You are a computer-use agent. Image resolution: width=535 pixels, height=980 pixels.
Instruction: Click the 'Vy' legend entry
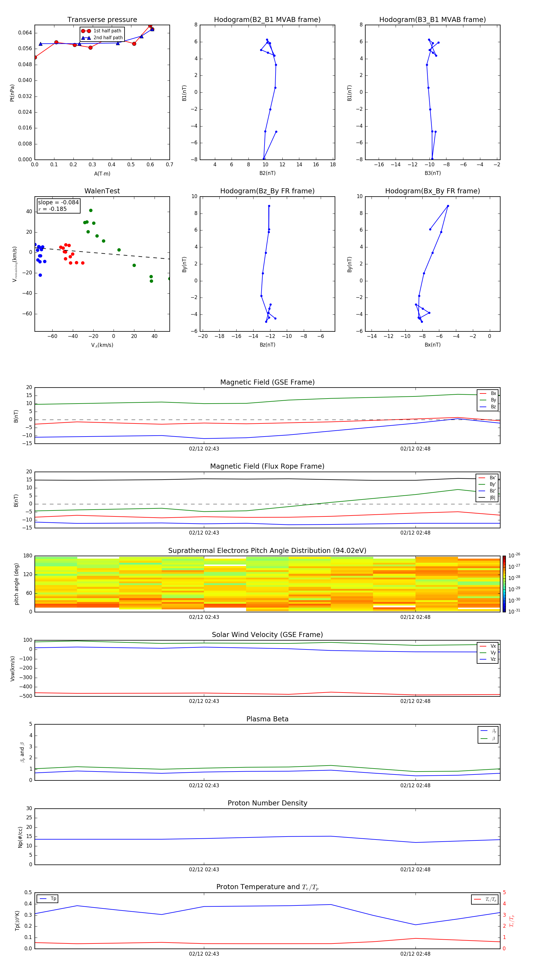(x=488, y=653)
